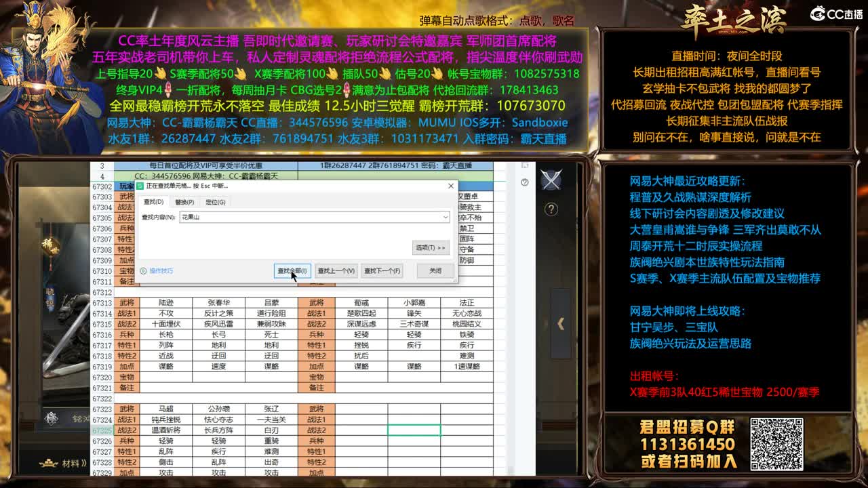Switch to the 查找 tab
Image resolution: width=868 pixels, height=488 pixels.
coord(153,202)
